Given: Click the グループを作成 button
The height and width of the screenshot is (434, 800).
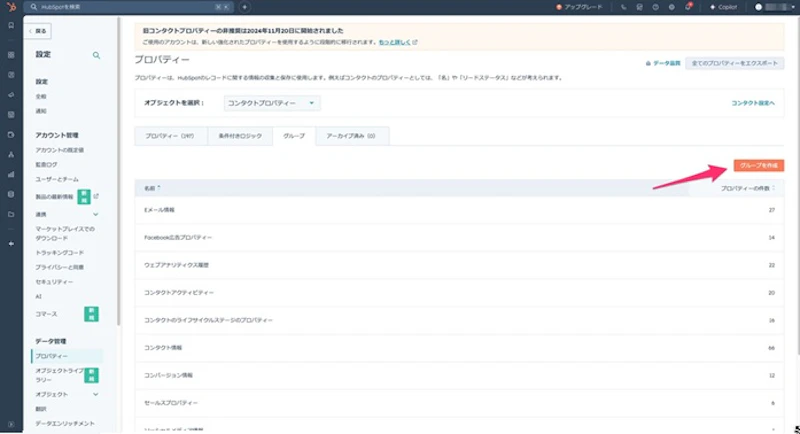Looking at the screenshot, I should pos(759,166).
